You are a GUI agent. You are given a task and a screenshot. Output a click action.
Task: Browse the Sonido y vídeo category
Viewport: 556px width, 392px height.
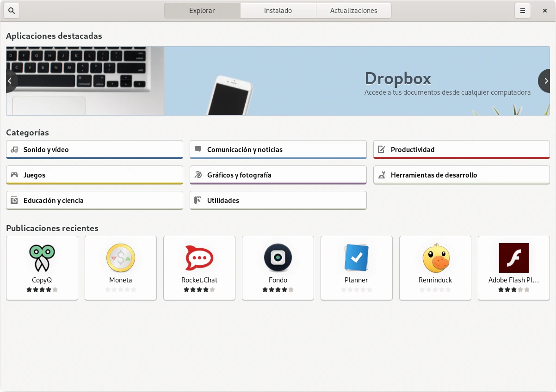click(94, 150)
